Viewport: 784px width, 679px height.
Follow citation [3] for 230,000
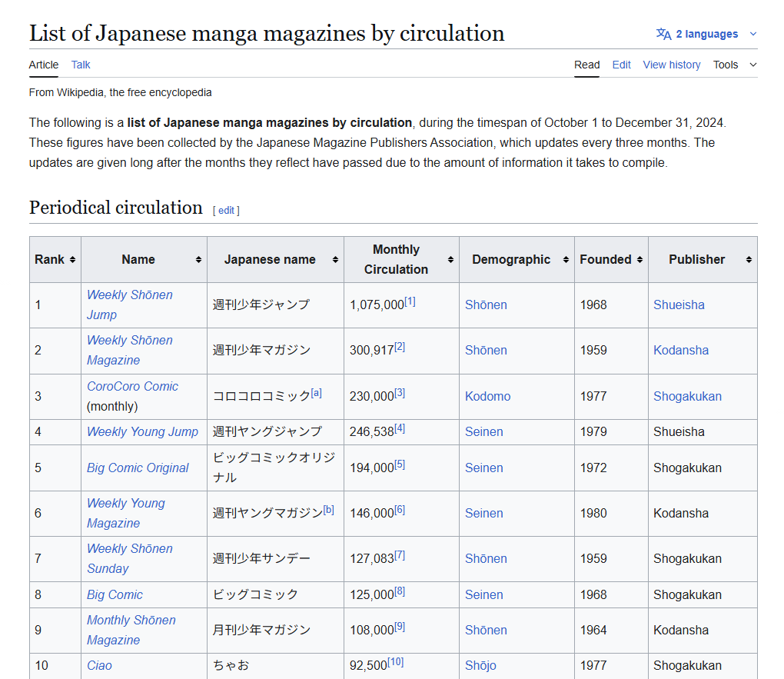click(400, 393)
